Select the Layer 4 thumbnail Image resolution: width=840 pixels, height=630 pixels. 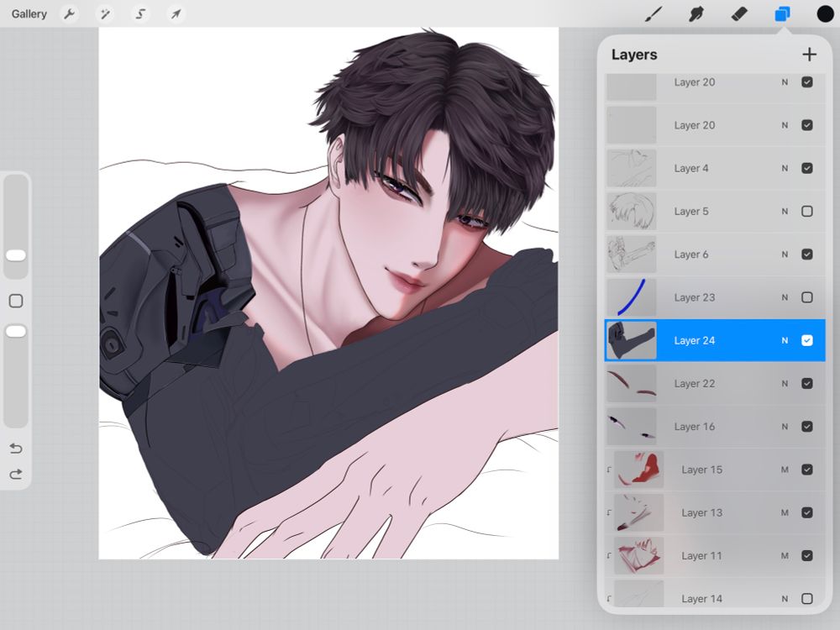tap(631, 168)
